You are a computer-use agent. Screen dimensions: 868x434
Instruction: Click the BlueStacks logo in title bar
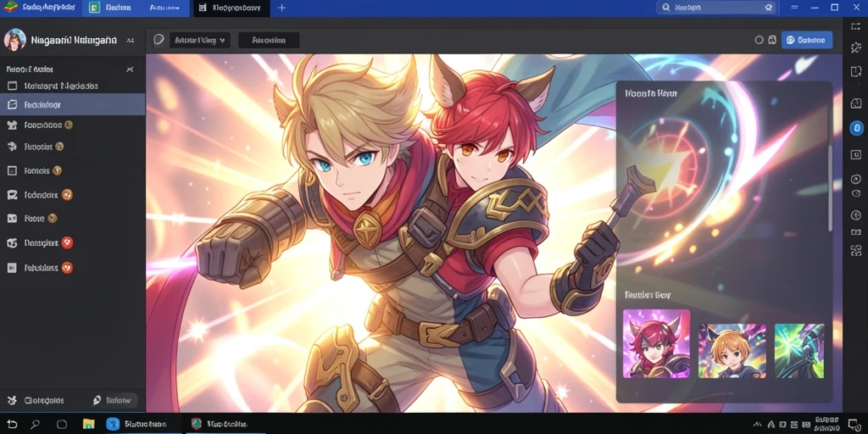click(10, 7)
